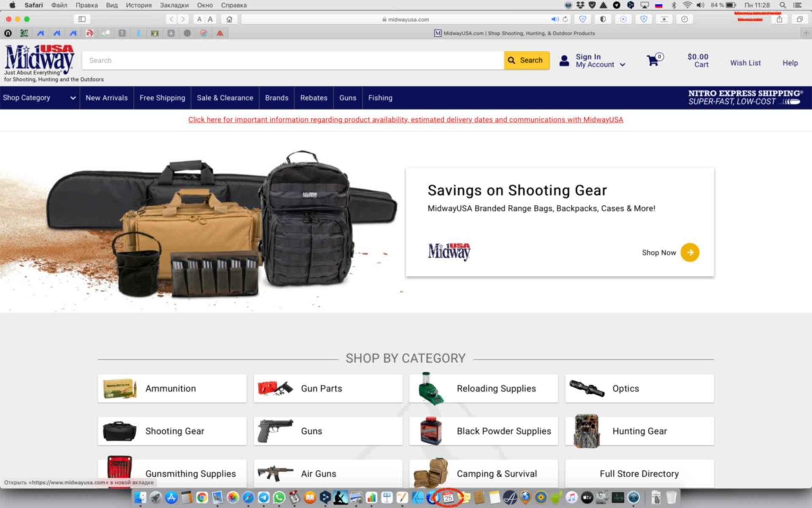Open Spotlight search in the menu bar

783,5
